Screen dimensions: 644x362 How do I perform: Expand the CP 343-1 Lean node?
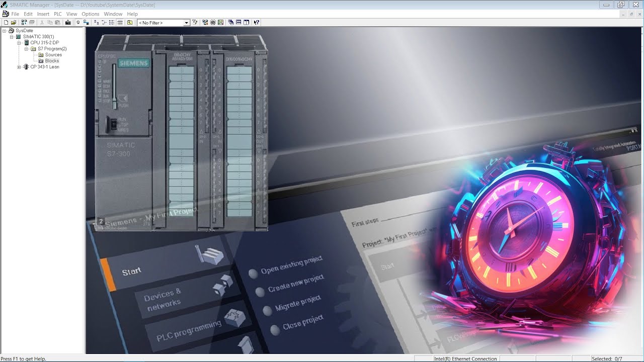[x=19, y=67]
